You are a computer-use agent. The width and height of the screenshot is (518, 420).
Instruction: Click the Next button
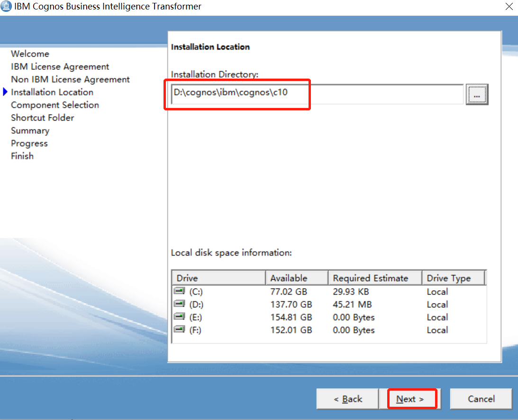pos(410,399)
